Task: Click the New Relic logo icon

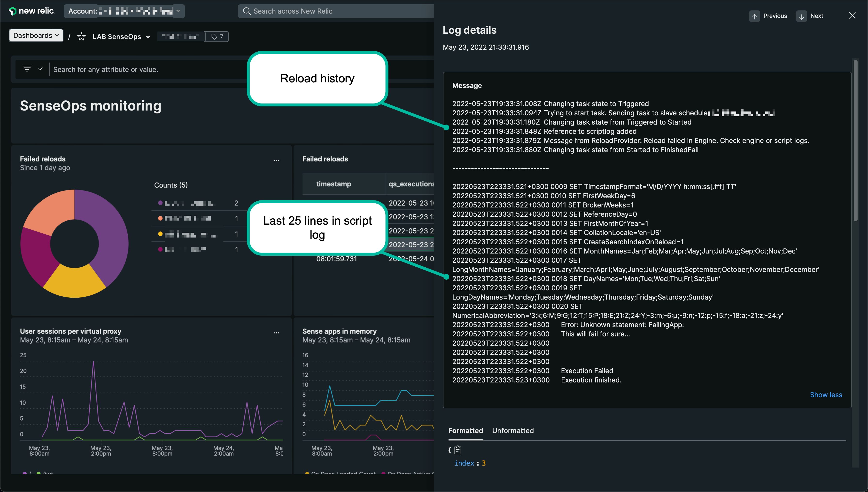Action: point(13,11)
